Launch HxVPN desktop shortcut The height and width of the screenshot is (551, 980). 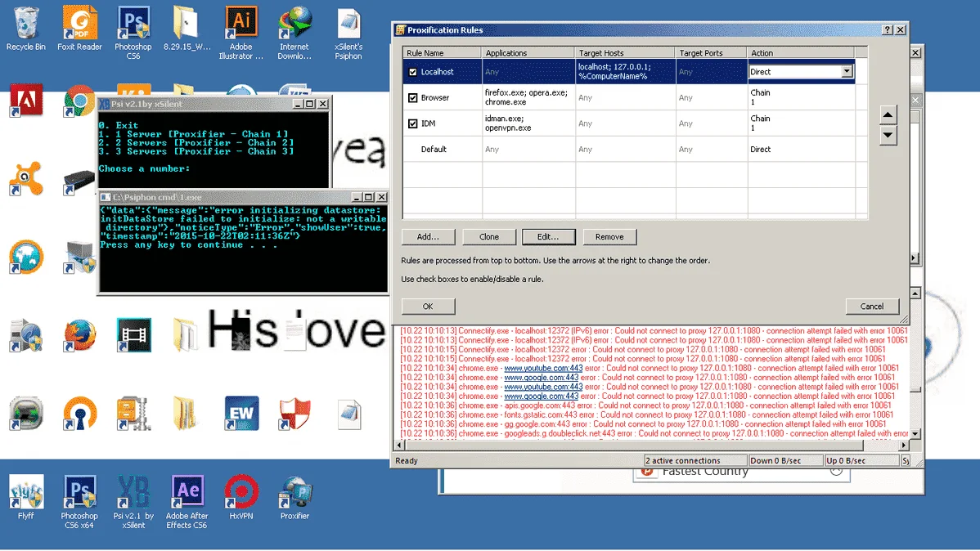coord(241,498)
